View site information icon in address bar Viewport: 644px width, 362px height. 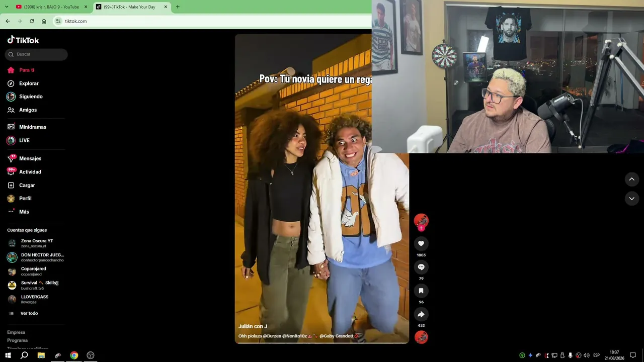(58, 21)
